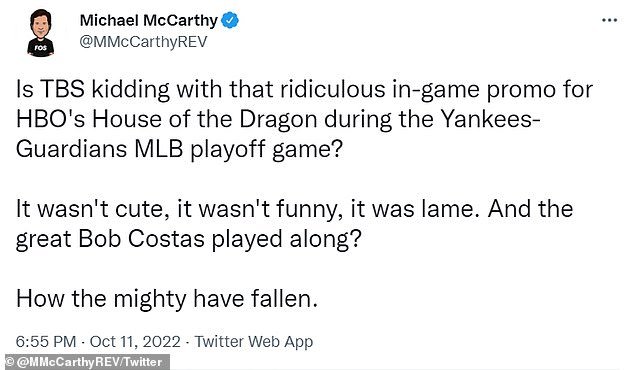Click the word TBS in tweet
This screenshot has height=370, width=634.
tap(62, 89)
